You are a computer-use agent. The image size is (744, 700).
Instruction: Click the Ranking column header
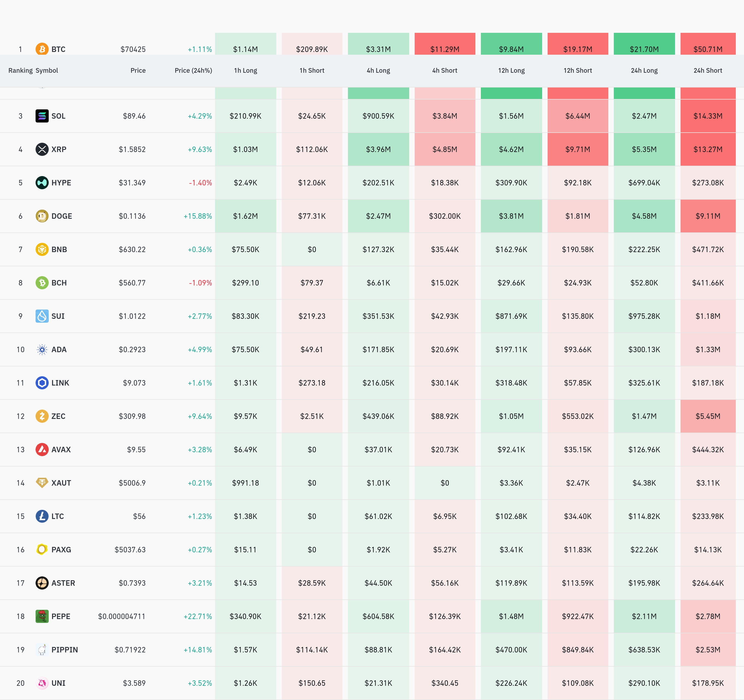(20, 70)
